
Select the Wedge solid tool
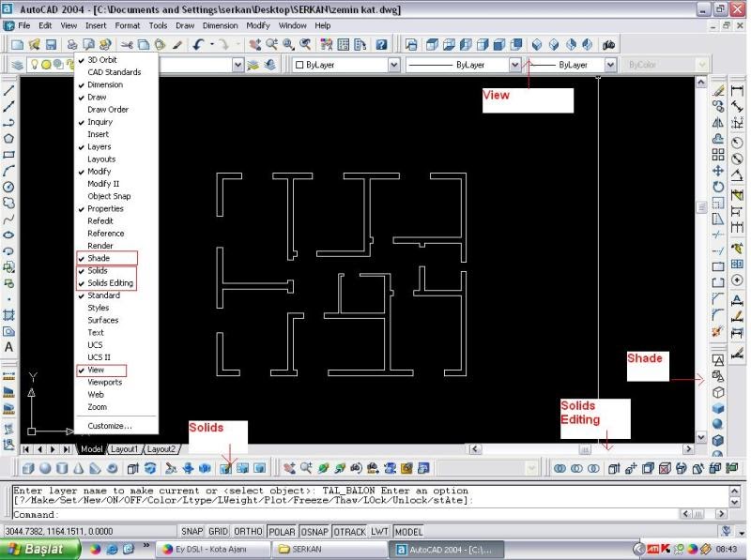(x=96, y=468)
